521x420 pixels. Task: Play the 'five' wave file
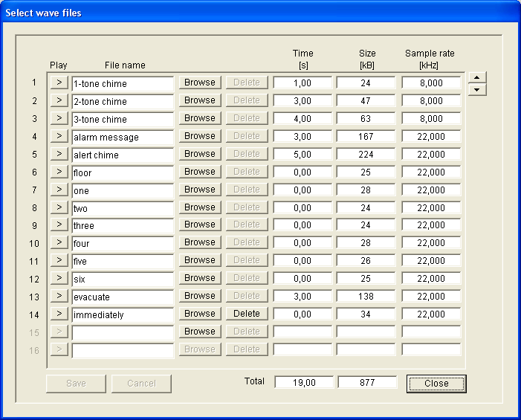coord(59,260)
